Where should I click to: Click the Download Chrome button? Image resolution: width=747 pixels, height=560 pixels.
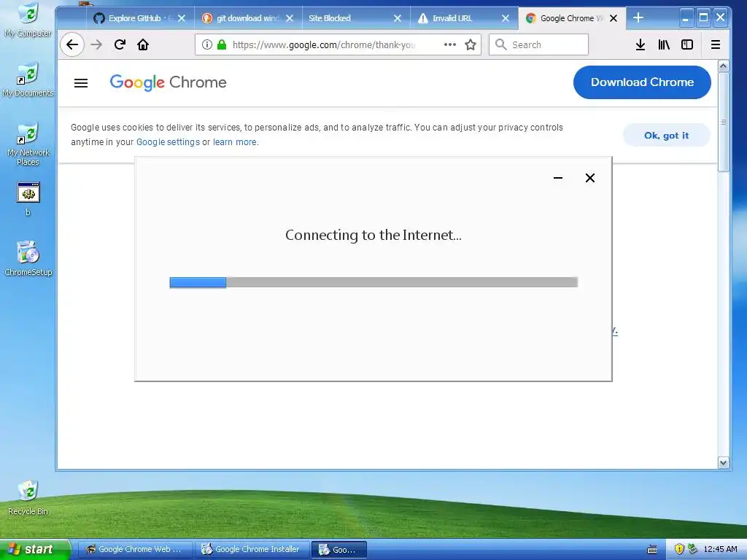642,82
